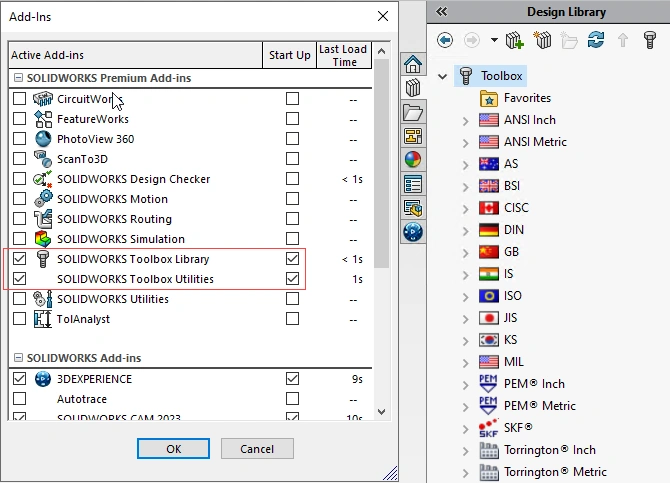Click Configure Toolbox bolt icon in toolbar

coord(649,40)
